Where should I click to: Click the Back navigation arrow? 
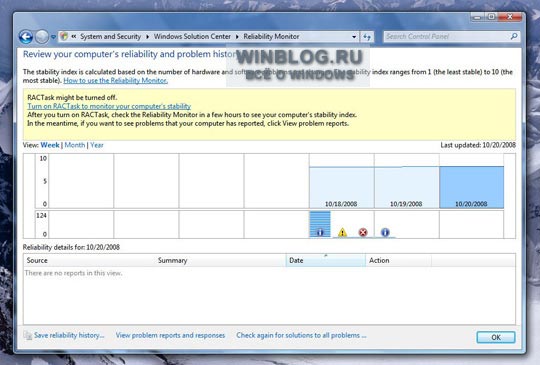coord(26,37)
